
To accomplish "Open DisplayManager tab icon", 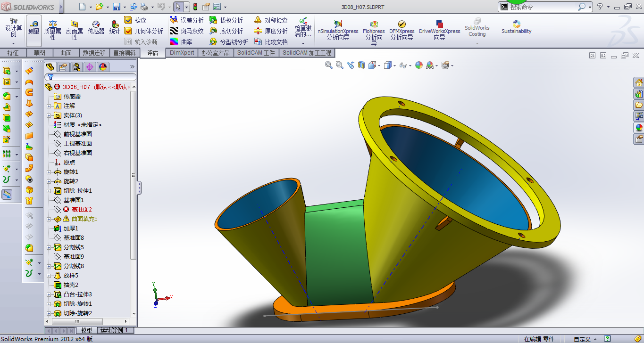I will coord(103,67).
